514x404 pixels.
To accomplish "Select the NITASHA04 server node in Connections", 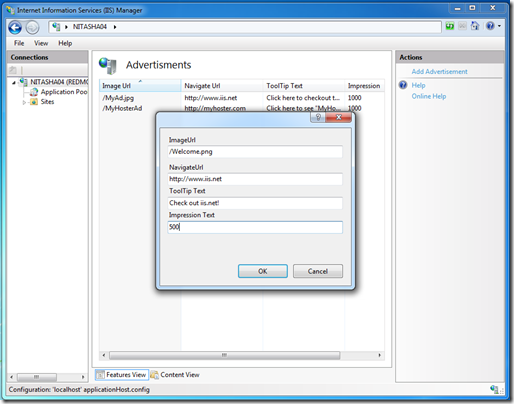I will pos(59,82).
